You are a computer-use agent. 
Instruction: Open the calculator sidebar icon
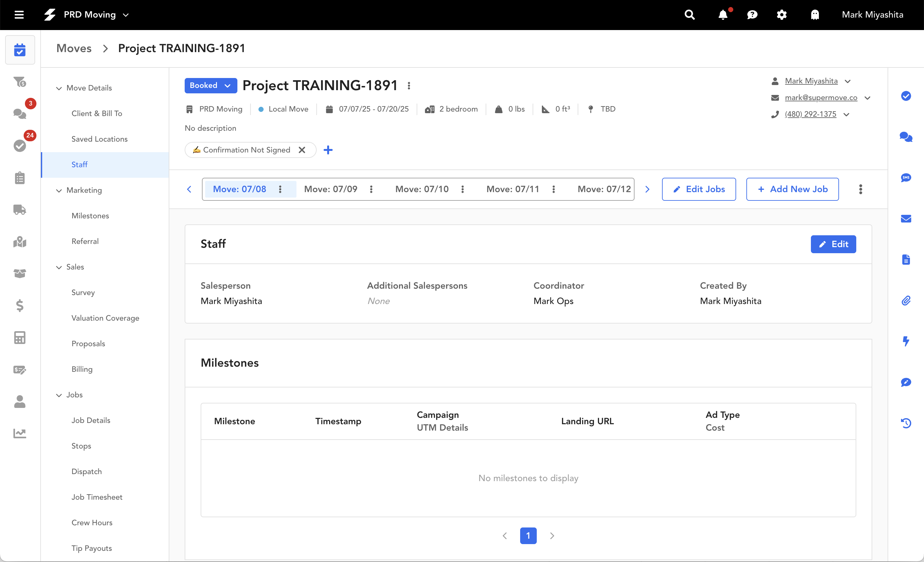20,338
